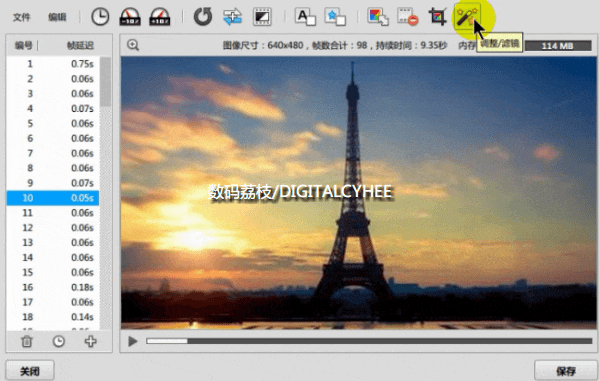Click the resize colorful image icon
Image resolution: width=600 pixels, height=381 pixels.
pos(378,17)
